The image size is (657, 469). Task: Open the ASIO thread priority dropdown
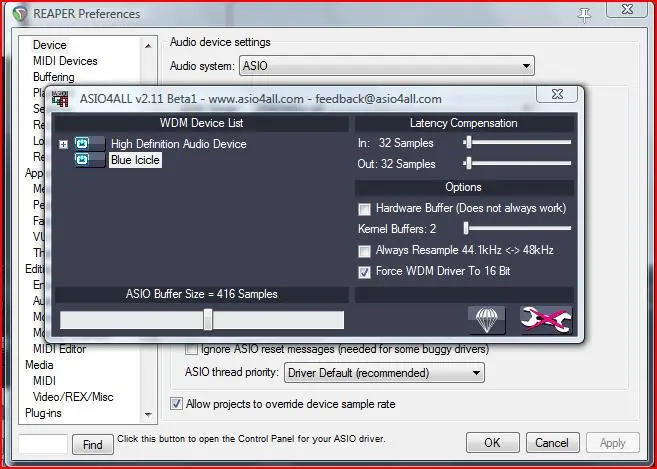tap(384, 373)
